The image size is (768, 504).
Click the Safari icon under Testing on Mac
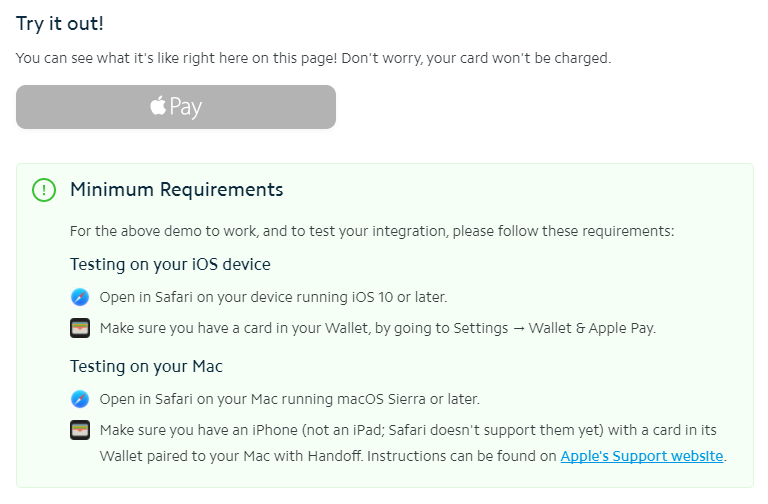(x=80, y=399)
